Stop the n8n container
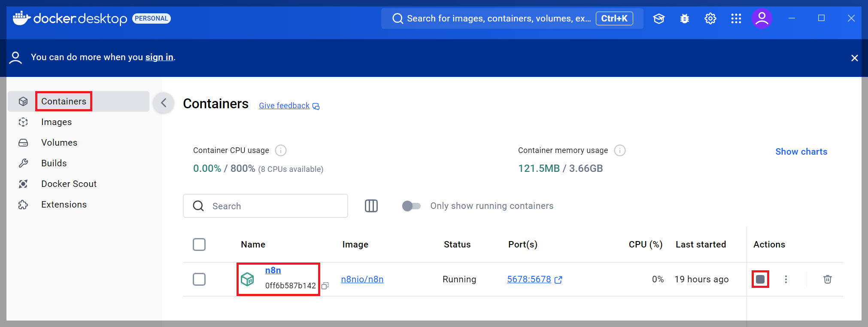 click(760, 279)
